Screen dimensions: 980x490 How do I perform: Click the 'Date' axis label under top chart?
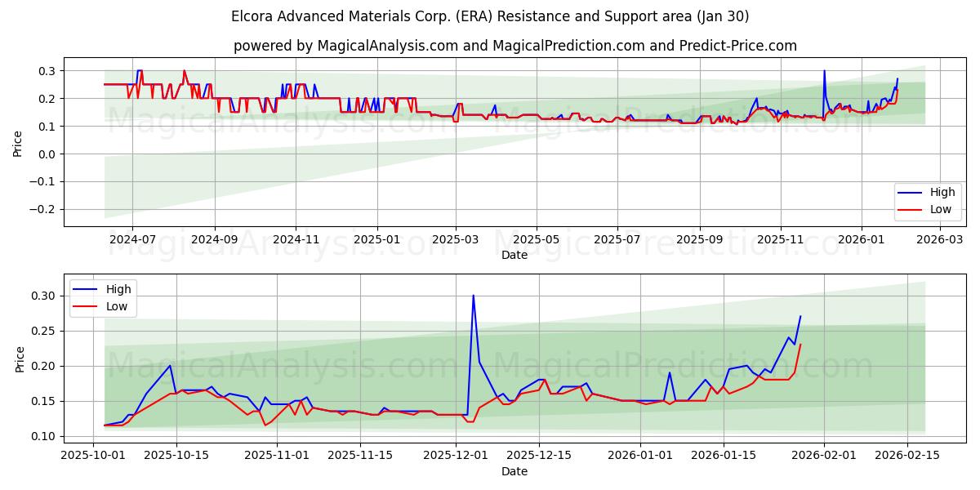click(x=514, y=255)
